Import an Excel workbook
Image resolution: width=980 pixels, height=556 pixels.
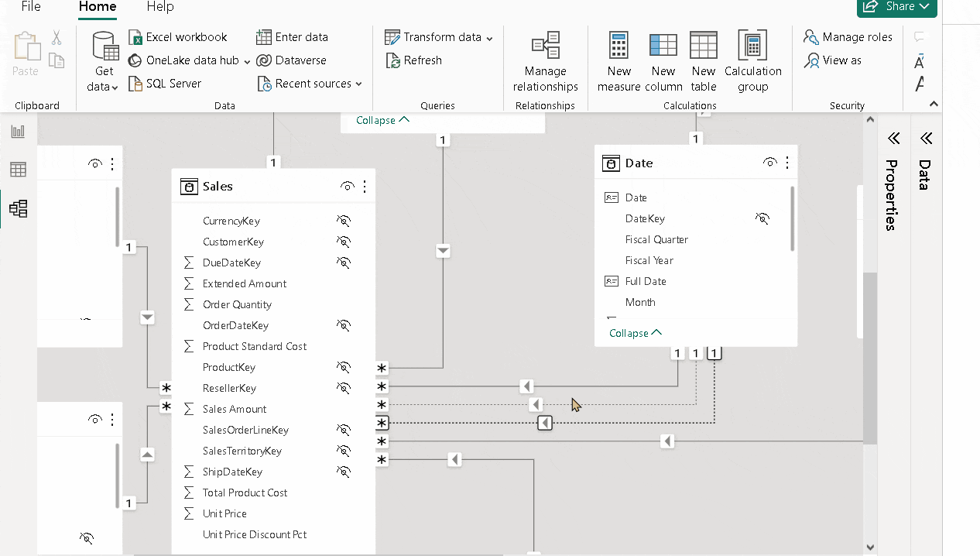177,37
